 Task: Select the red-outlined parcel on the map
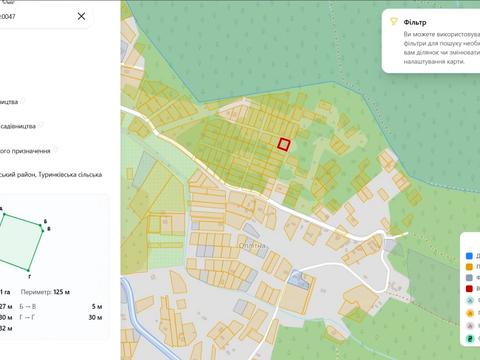(284, 144)
